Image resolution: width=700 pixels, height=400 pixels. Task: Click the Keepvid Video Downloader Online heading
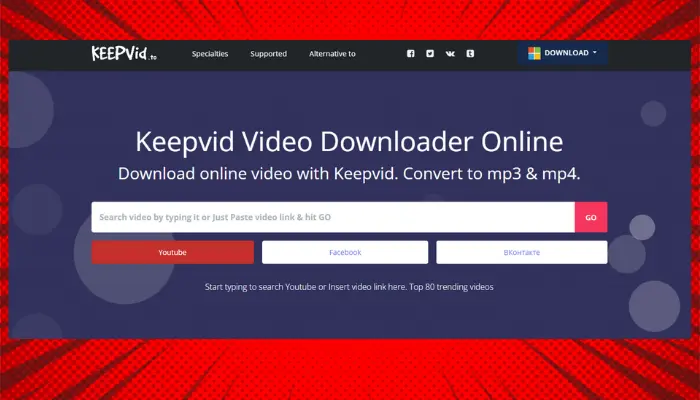tap(349, 142)
